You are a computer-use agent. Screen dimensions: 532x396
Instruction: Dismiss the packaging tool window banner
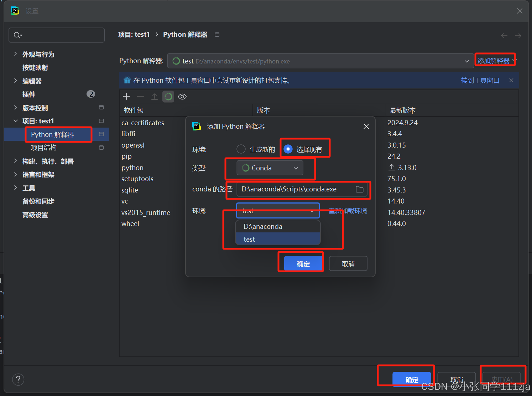(511, 80)
